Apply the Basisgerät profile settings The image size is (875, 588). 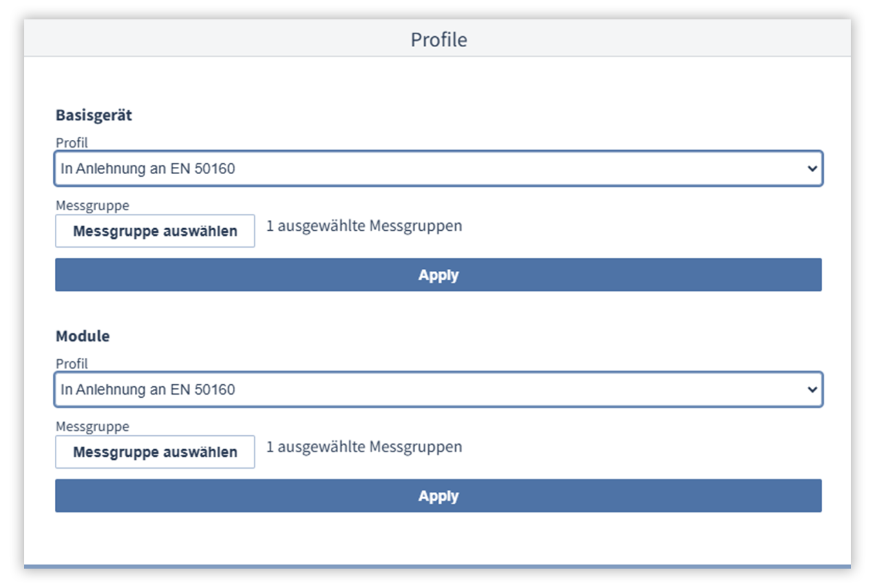438,275
